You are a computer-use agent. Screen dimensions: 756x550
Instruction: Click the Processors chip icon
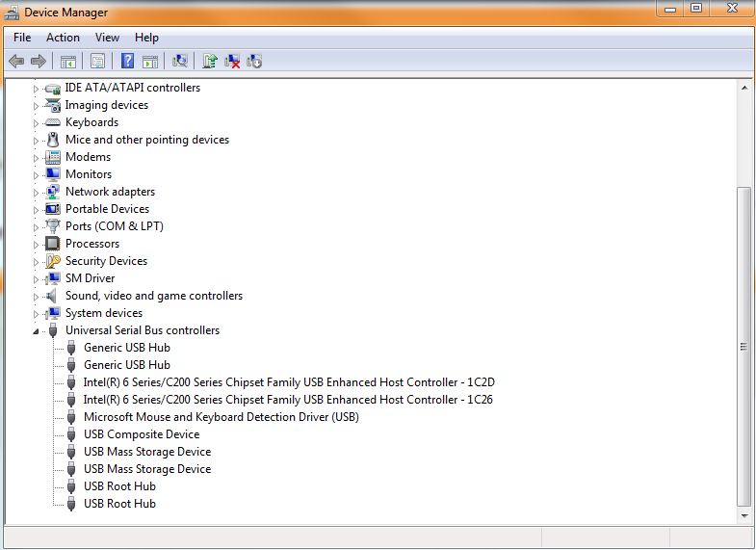click(x=53, y=244)
